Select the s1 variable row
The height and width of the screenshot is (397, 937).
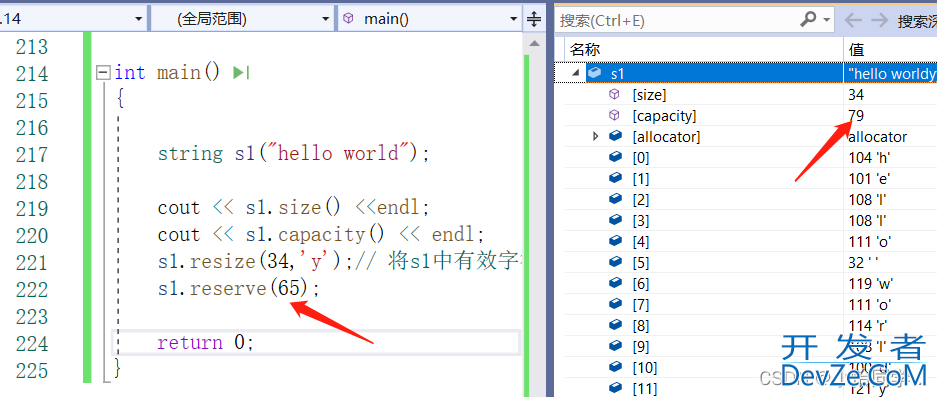tap(746, 73)
